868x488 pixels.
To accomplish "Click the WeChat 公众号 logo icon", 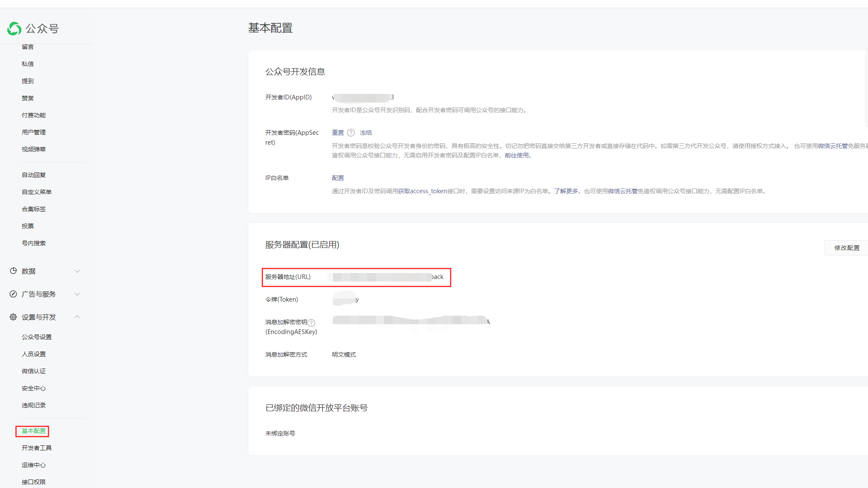I will (x=14, y=29).
